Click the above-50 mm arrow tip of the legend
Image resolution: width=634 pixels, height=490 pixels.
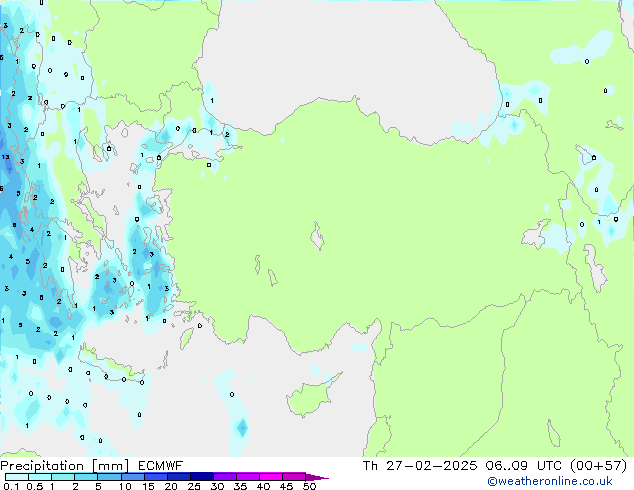[317, 477]
